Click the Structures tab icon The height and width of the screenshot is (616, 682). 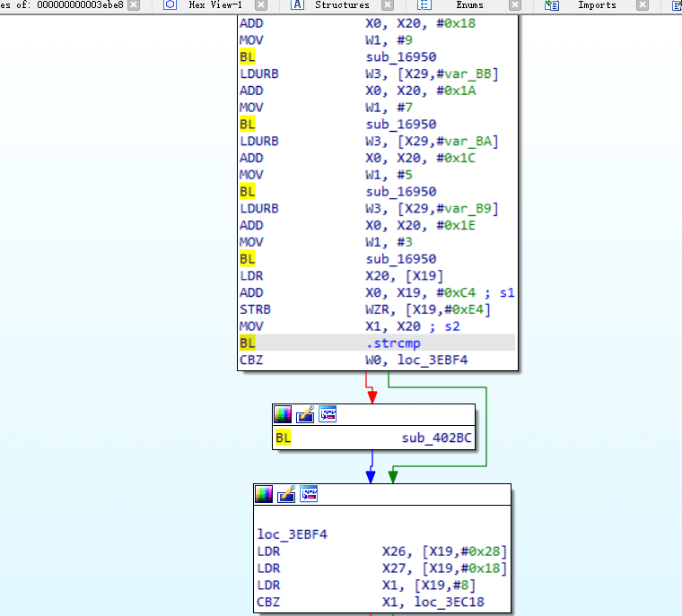coord(297,4)
